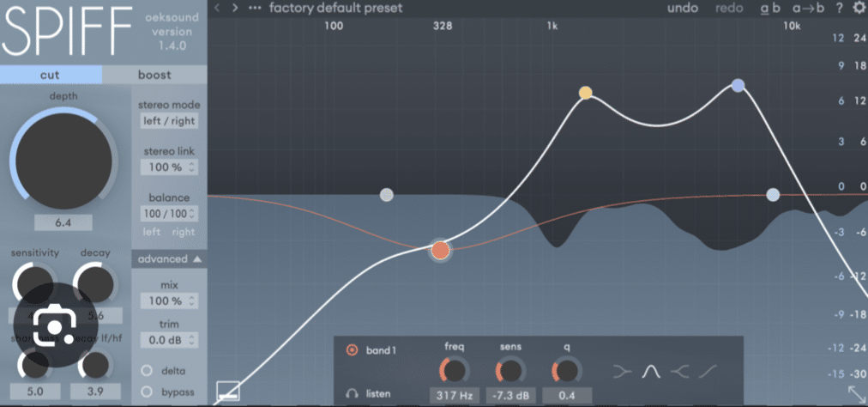Go to the next preset with the right arrow

[235, 9]
